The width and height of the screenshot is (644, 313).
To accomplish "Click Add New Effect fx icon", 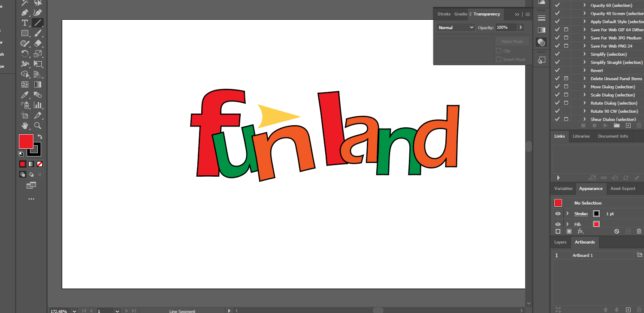I will click(581, 231).
